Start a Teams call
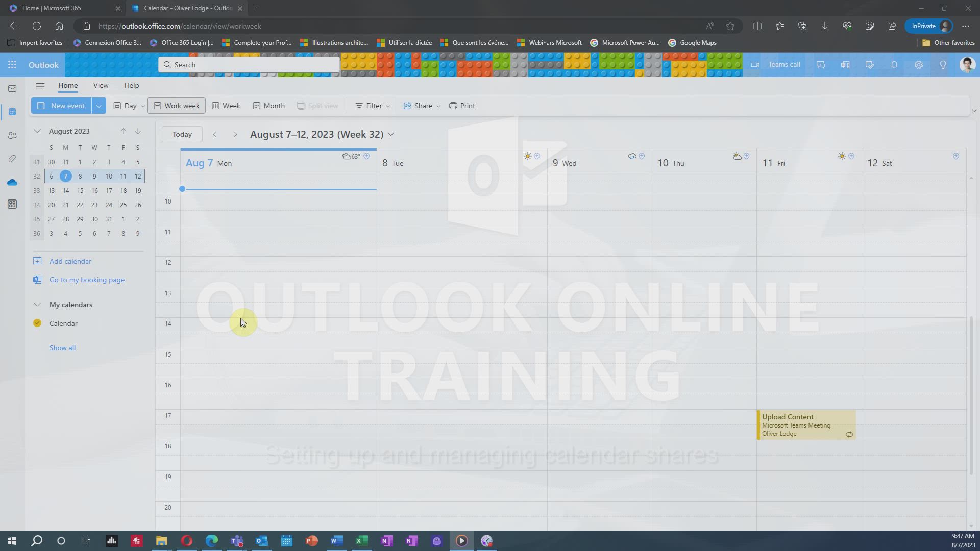The height and width of the screenshot is (551, 980). point(776,65)
